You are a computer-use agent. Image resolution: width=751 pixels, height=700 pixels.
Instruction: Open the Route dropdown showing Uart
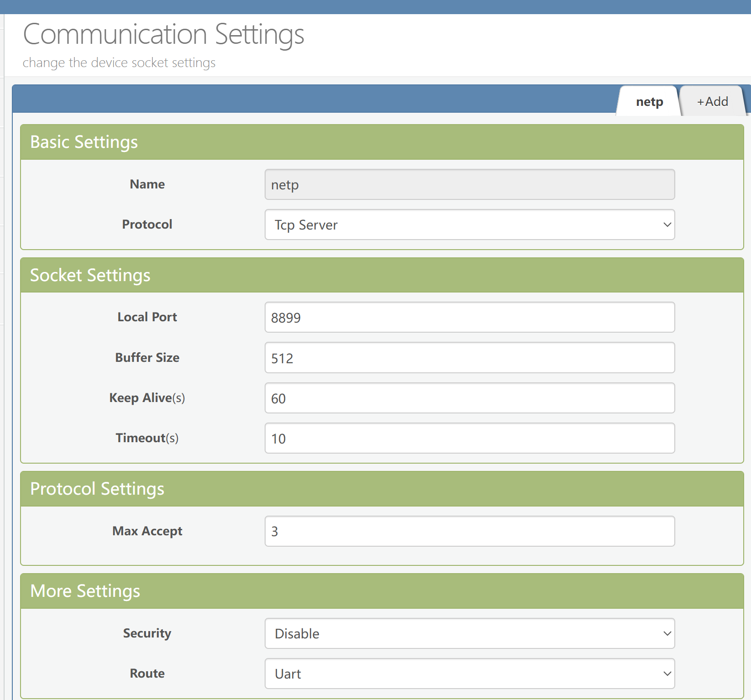pyautogui.click(x=469, y=674)
